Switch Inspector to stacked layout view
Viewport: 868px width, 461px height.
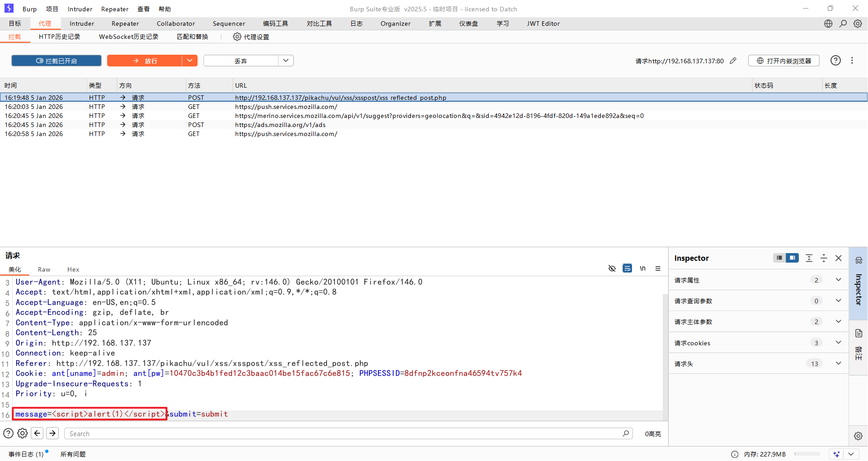779,258
